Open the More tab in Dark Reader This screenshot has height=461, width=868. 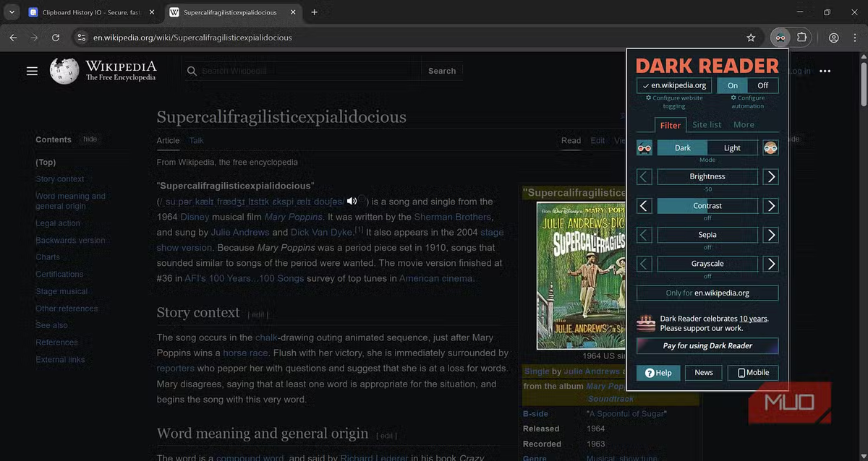744,125
